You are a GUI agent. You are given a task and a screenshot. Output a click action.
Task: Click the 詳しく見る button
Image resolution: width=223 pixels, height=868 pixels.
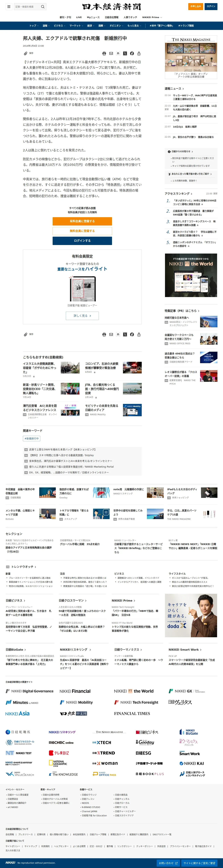[x=82, y=316]
